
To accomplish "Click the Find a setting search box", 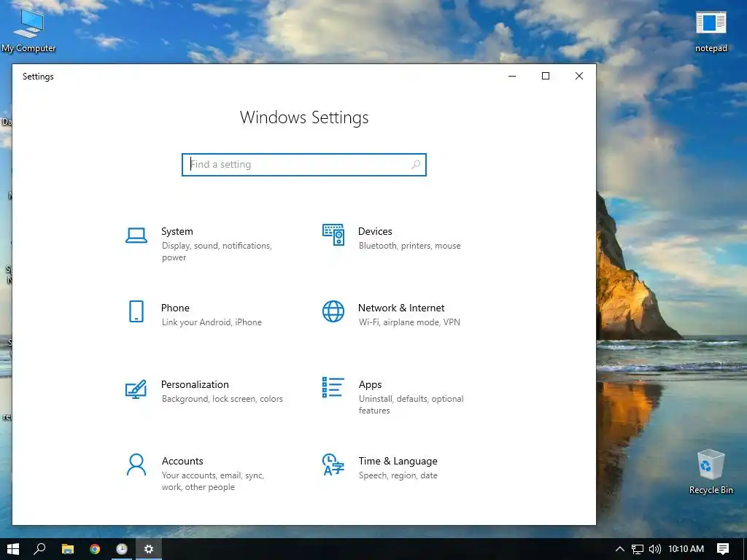I will tap(304, 164).
